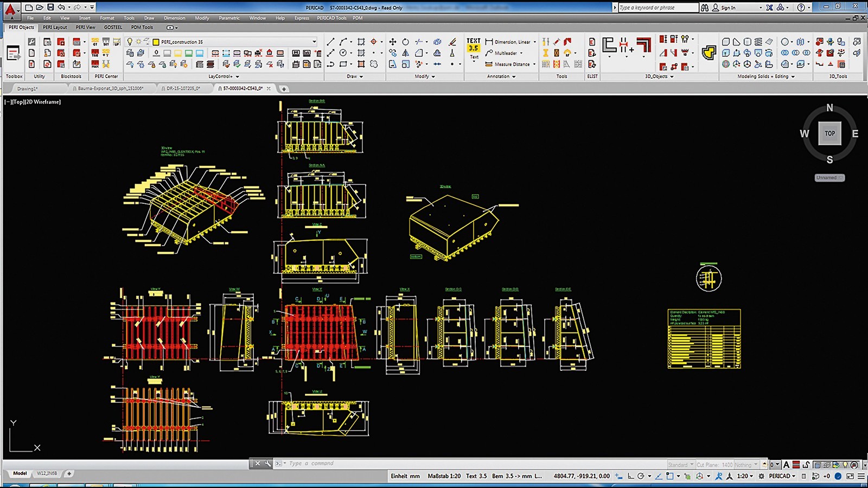The image size is (868, 488).
Task: Click the yellow 3D solid shape icon
Action: coord(709,53)
